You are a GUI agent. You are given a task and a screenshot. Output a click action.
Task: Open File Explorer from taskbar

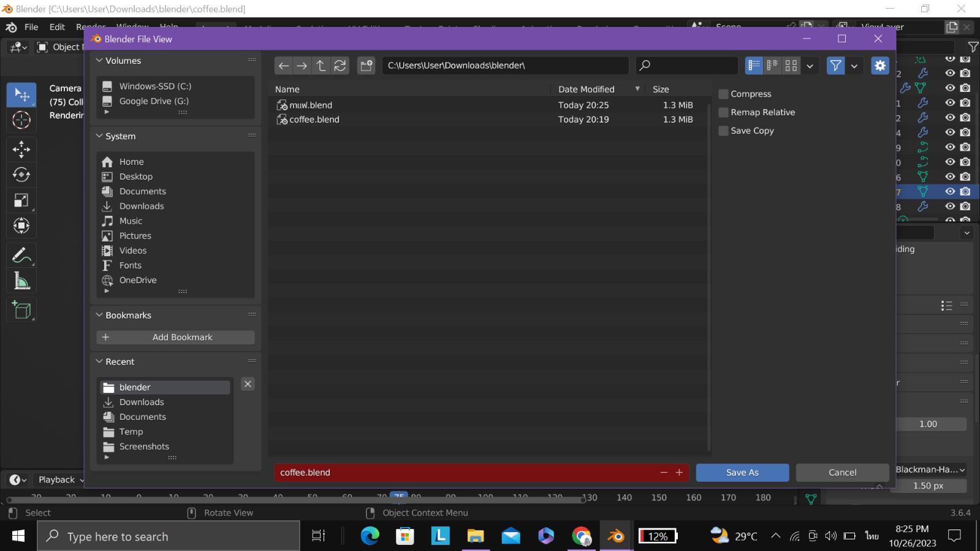(476, 536)
